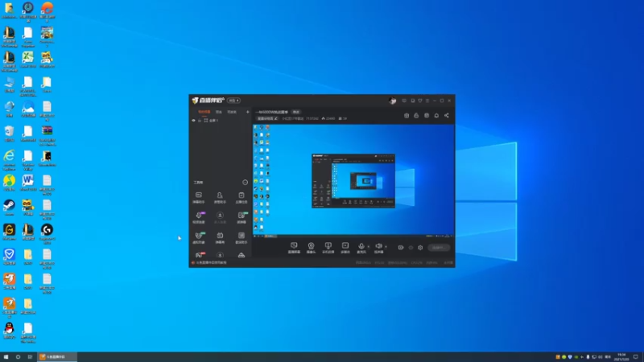The image size is (644, 362).
Task: Click the tutorial tip in status bar
Action: (209, 263)
